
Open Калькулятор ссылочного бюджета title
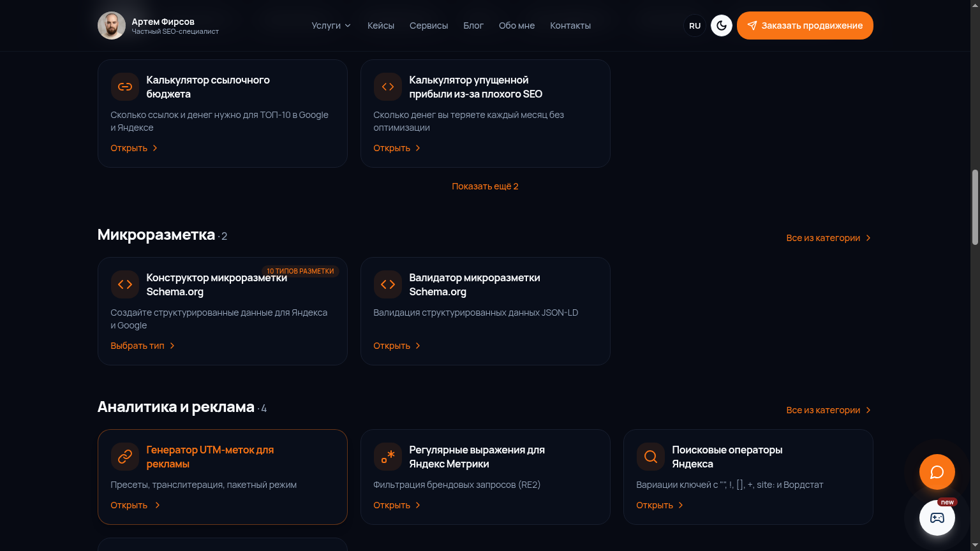[x=208, y=87]
